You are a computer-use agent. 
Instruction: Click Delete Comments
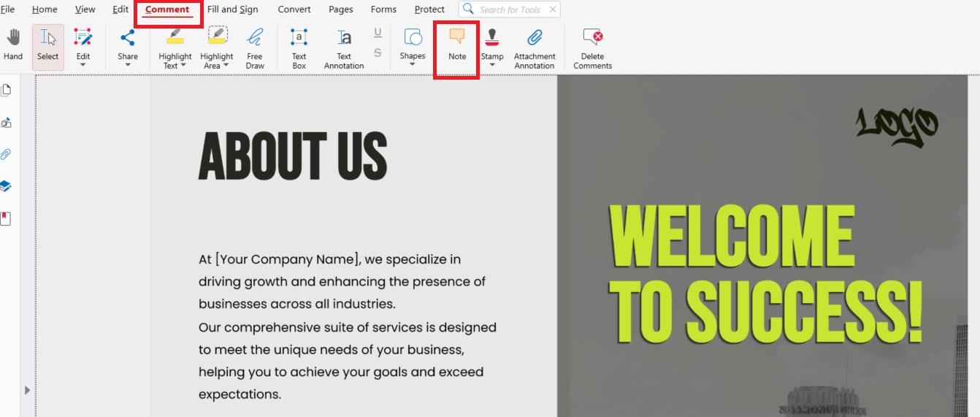click(x=592, y=47)
